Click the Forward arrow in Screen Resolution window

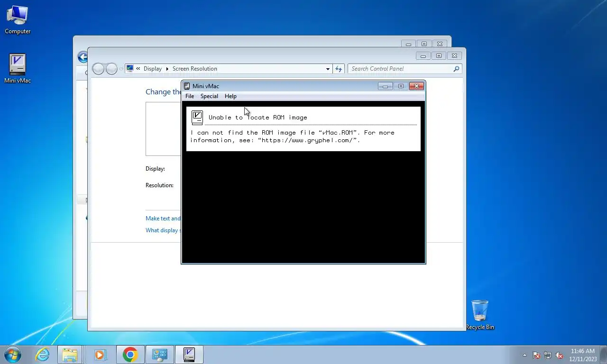(111, 69)
